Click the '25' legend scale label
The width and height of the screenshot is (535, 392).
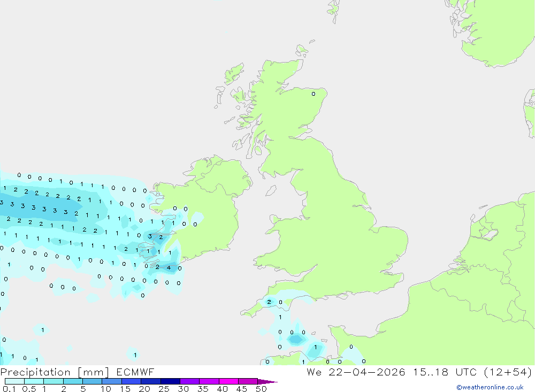pos(164,389)
